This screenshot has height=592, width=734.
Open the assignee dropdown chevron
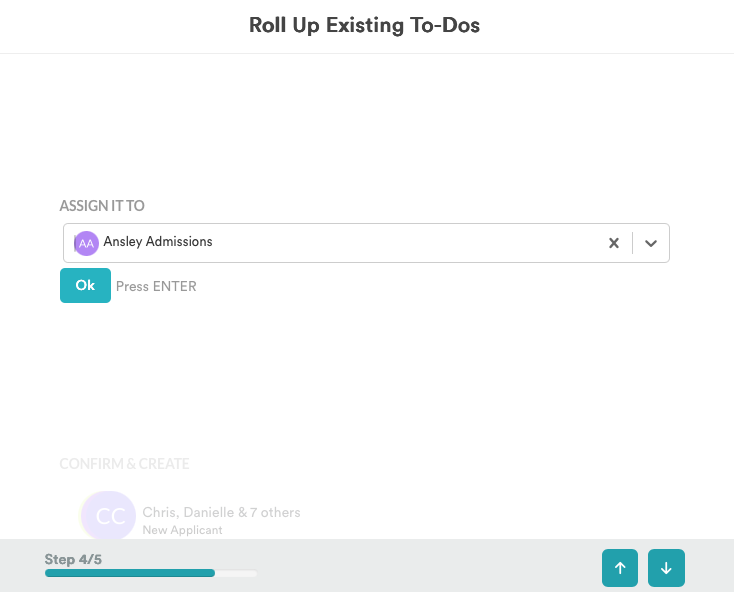[651, 243]
